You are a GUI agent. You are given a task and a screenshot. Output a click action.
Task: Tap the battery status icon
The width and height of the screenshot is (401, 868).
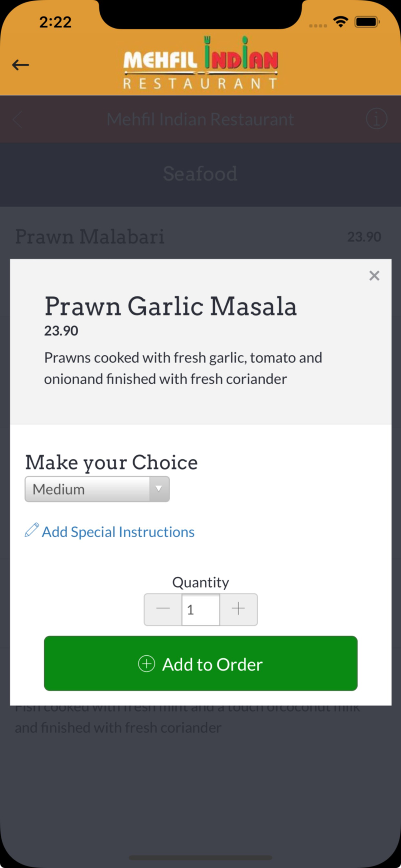(x=367, y=22)
